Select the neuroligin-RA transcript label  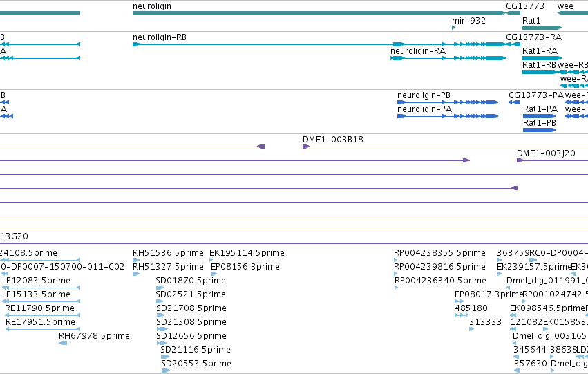tap(418, 51)
